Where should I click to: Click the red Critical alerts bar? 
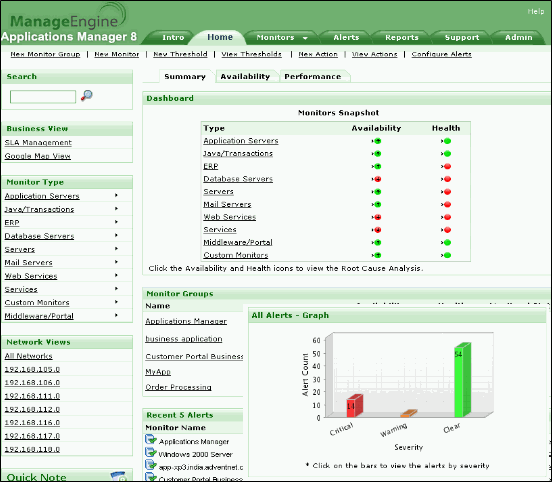[x=355, y=406]
